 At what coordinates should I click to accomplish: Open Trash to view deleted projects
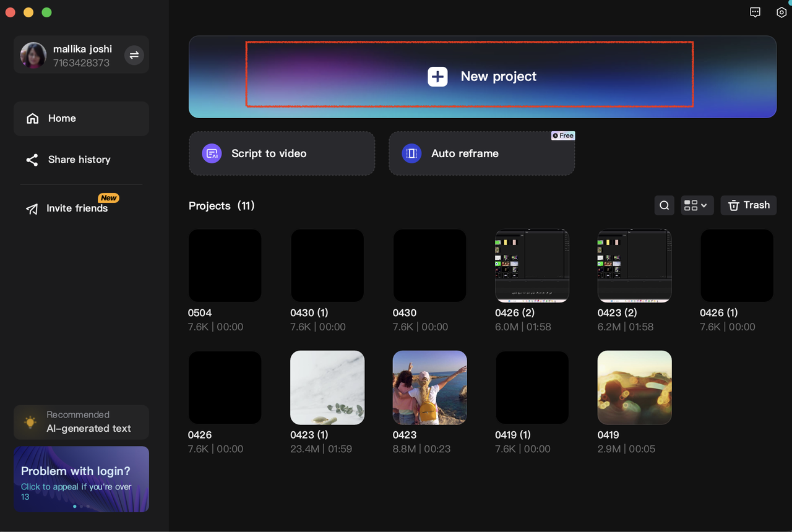coord(748,205)
